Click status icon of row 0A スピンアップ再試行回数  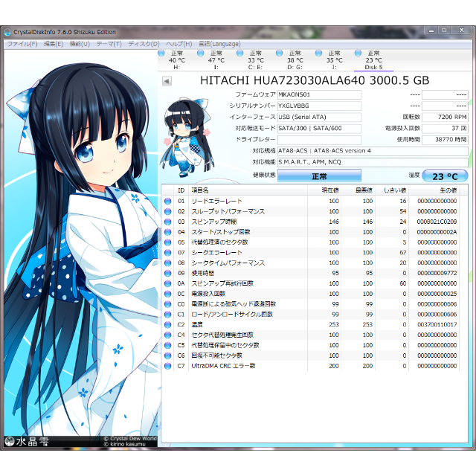click(167, 283)
